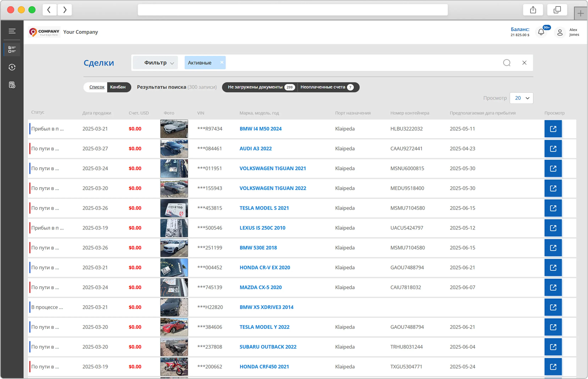Click the Порт назначения column header
The image size is (588, 379).
pyautogui.click(x=353, y=113)
